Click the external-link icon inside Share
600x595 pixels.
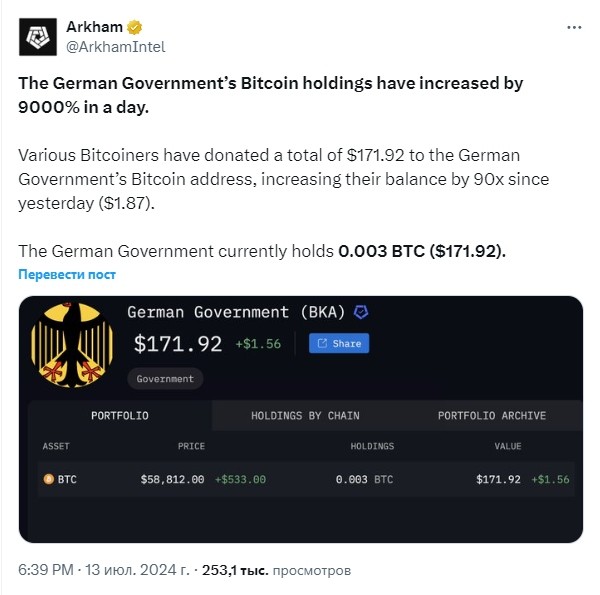click(x=322, y=343)
